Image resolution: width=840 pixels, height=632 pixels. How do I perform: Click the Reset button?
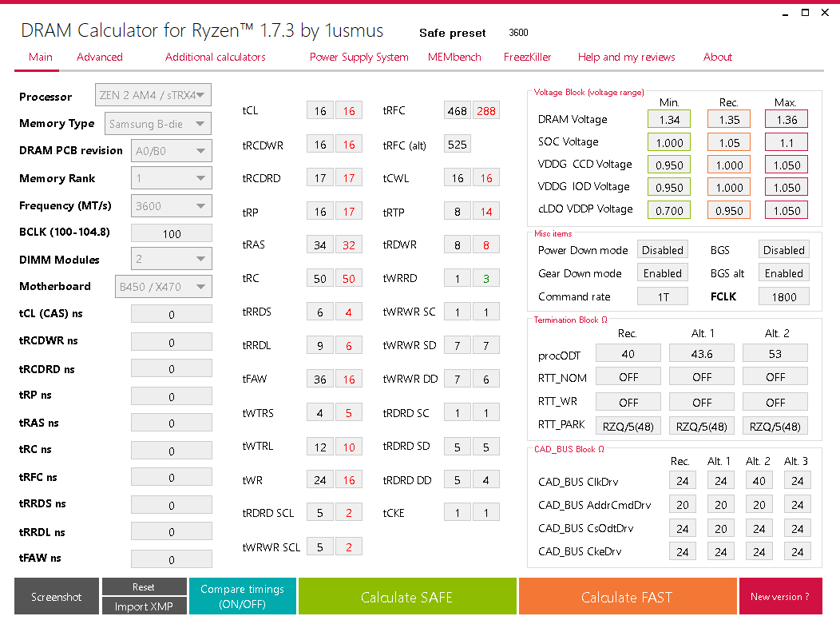pyautogui.click(x=144, y=586)
